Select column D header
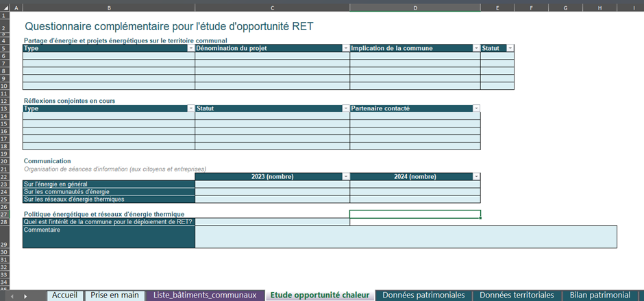 pos(414,8)
